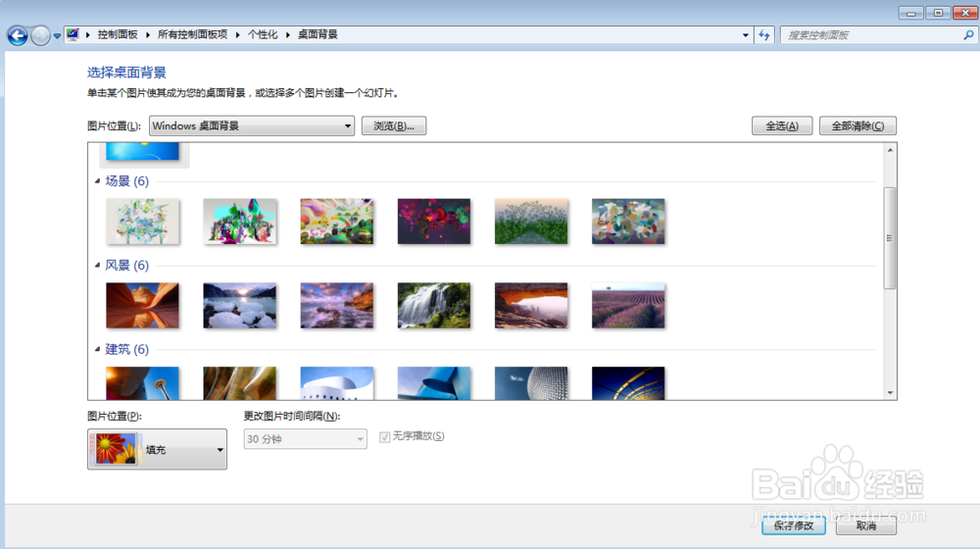
Task: Open the Windows 桌面背景 location dropdown
Action: pos(252,125)
